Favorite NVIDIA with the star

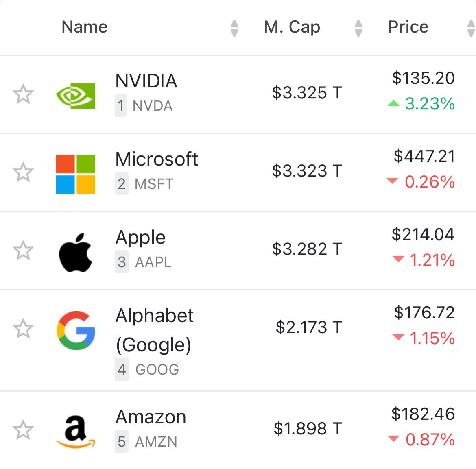pos(23,94)
